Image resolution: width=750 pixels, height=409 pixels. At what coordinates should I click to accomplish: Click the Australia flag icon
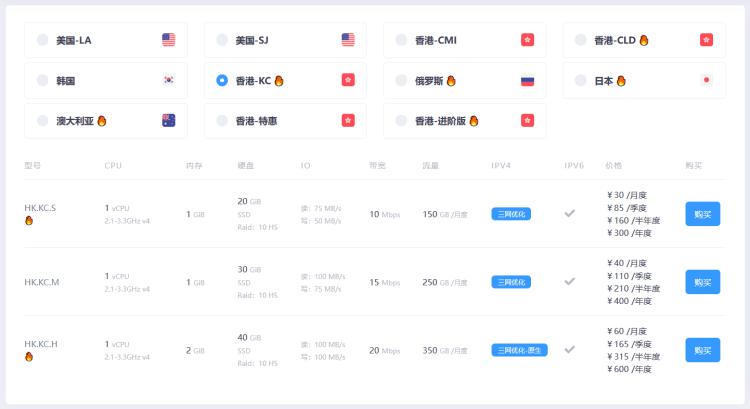[168, 121]
